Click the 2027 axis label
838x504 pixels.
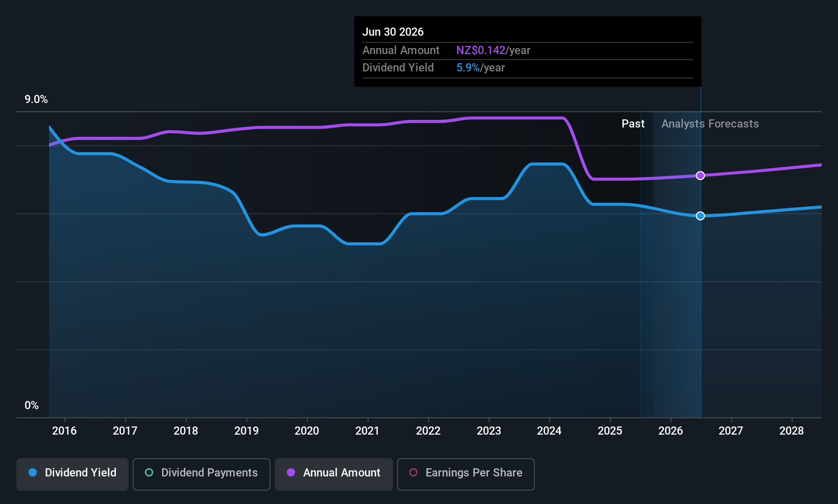731,431
